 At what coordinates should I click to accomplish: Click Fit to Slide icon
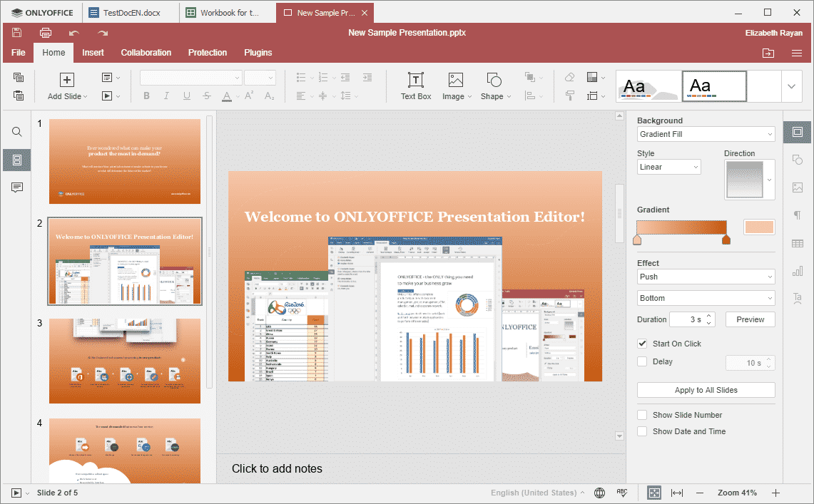pos(654,493)
